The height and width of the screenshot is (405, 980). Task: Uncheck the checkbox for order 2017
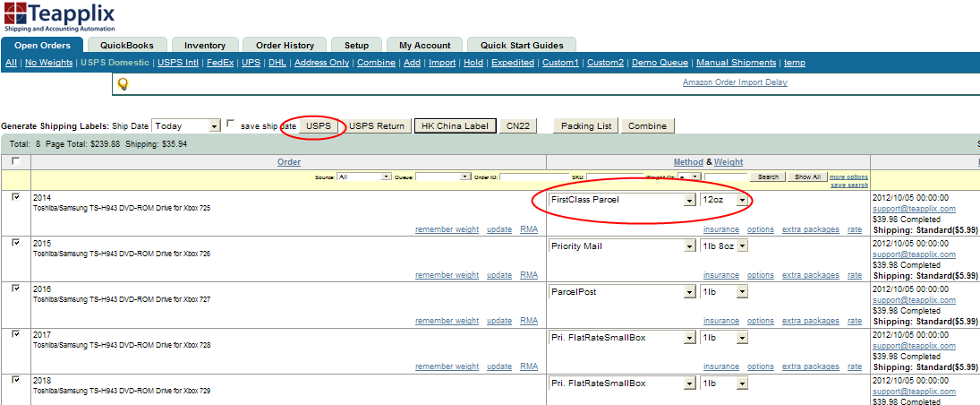[16, 334]
